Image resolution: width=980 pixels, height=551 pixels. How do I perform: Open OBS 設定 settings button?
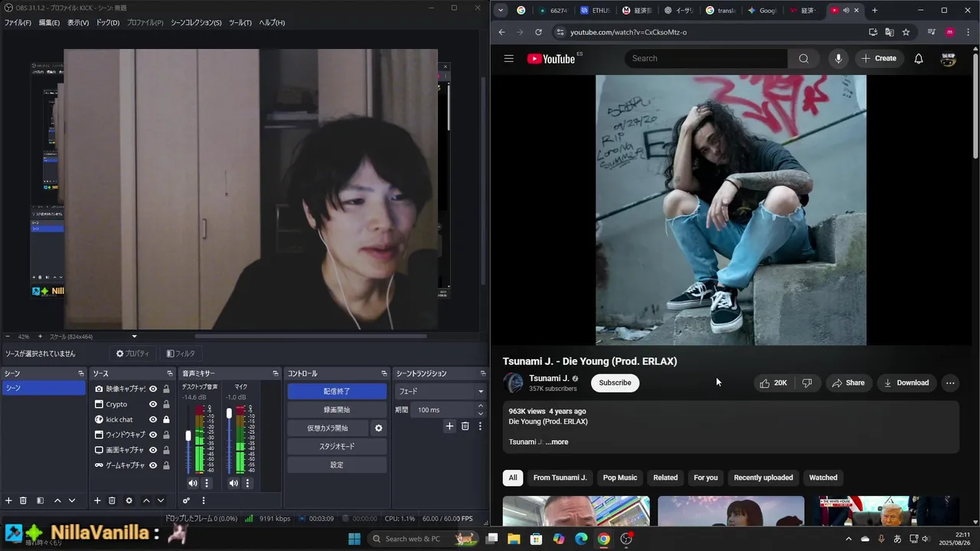coord(337,465)
